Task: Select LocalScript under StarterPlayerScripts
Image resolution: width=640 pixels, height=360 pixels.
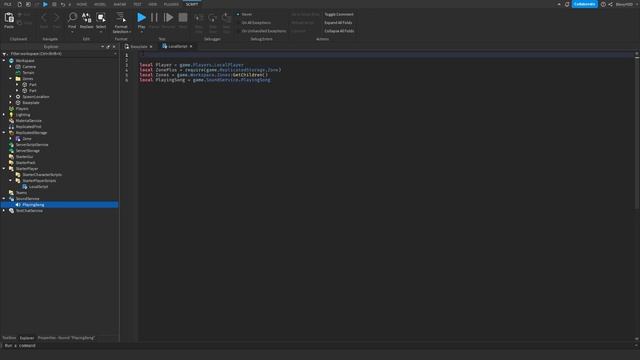Action: coord(38,187)
